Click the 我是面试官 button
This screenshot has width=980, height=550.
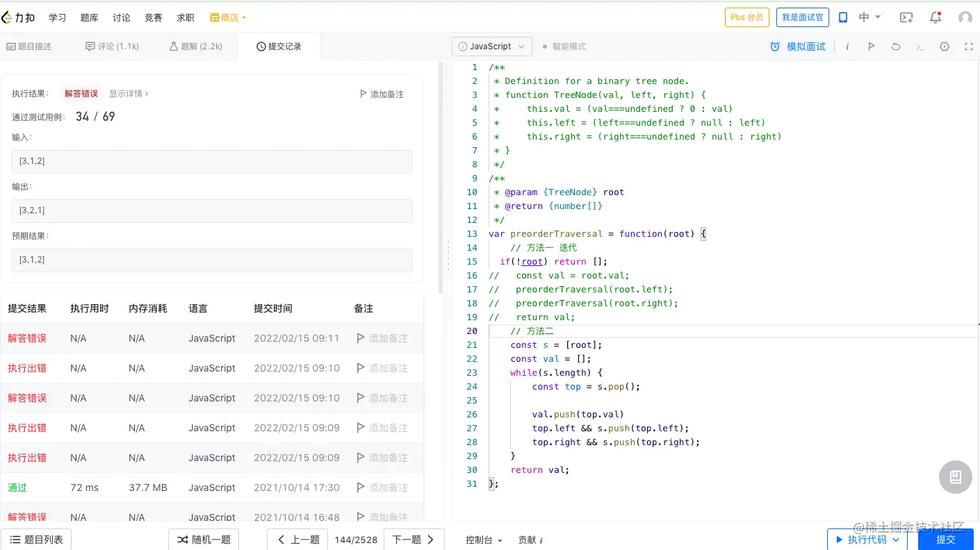802,17
